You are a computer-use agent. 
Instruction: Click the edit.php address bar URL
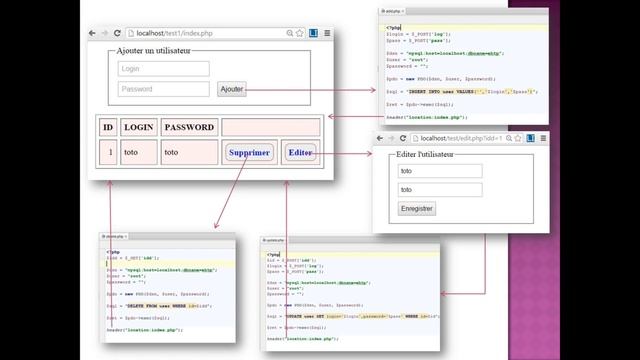(x=461, y=138)
